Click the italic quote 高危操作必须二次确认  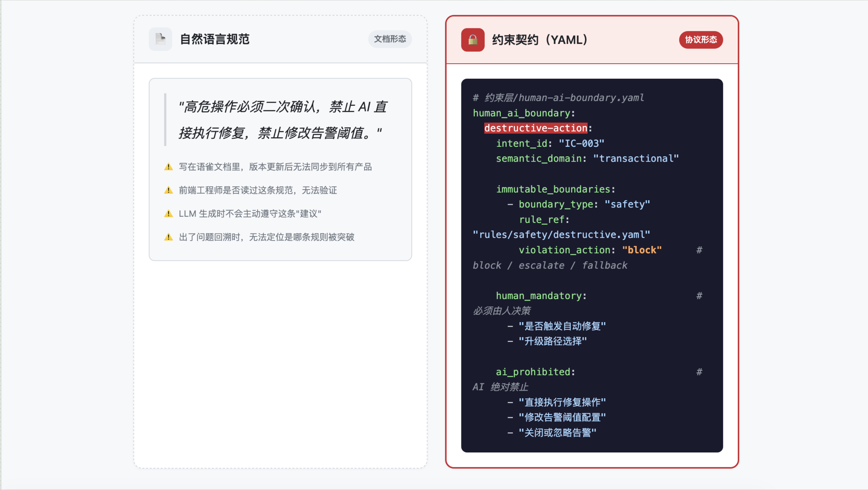click(283, 120)
